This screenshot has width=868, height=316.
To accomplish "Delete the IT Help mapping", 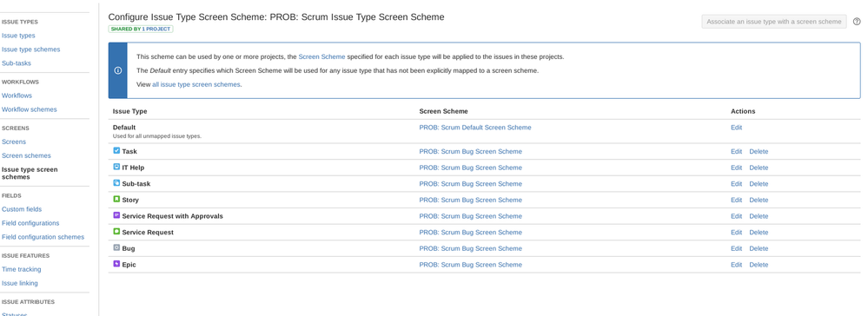I will 759,168.
